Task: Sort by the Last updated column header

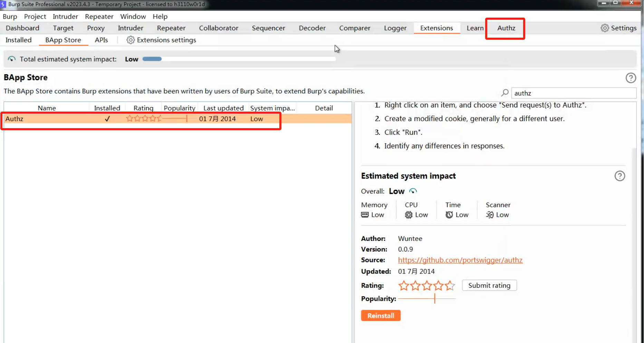Action: tap(223, 108)
